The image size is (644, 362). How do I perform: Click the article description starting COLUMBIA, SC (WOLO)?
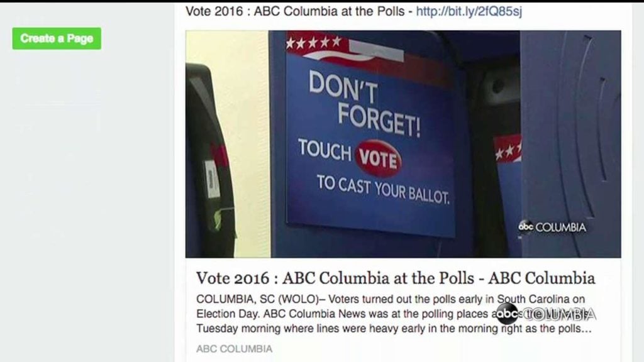click(394, 314)
